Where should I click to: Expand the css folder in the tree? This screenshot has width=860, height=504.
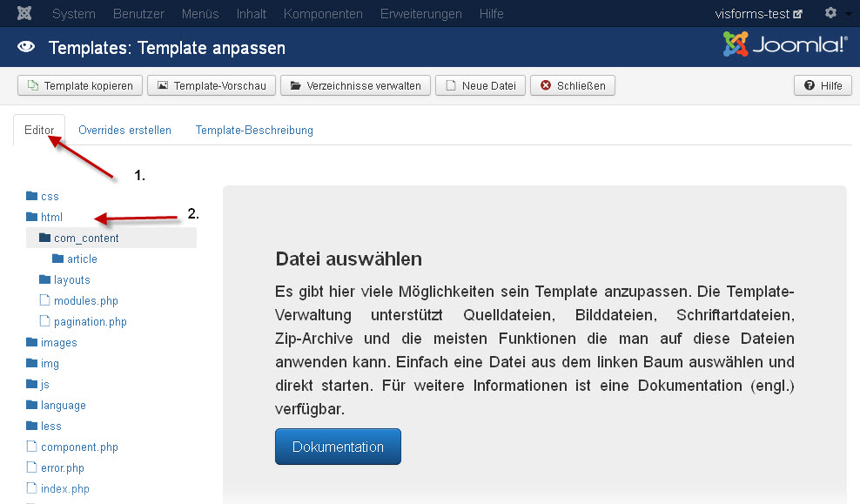tap(32, 196)
